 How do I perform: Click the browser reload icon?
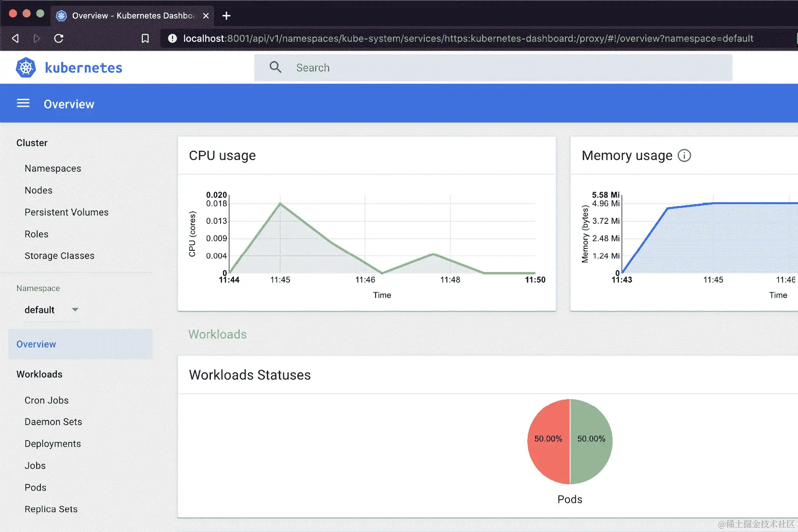pos(59,39)
